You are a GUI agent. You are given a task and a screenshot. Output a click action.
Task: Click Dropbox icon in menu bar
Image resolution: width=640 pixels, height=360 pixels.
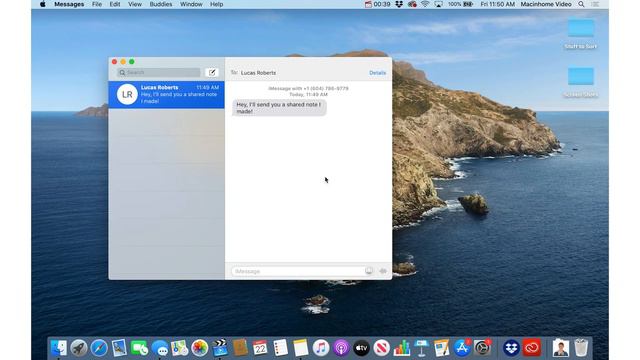coord(399,4)
